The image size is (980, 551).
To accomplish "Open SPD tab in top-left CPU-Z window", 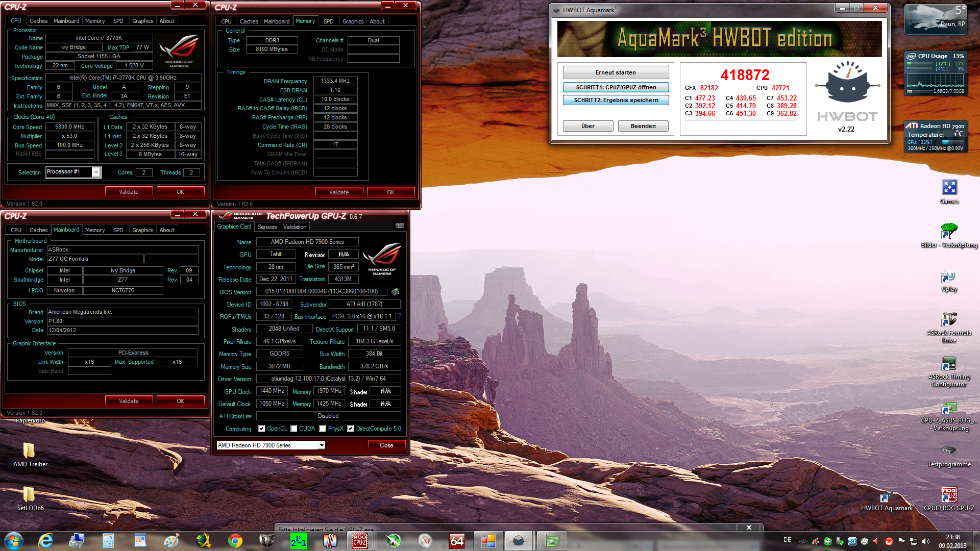I will click(x=118, y=21).
